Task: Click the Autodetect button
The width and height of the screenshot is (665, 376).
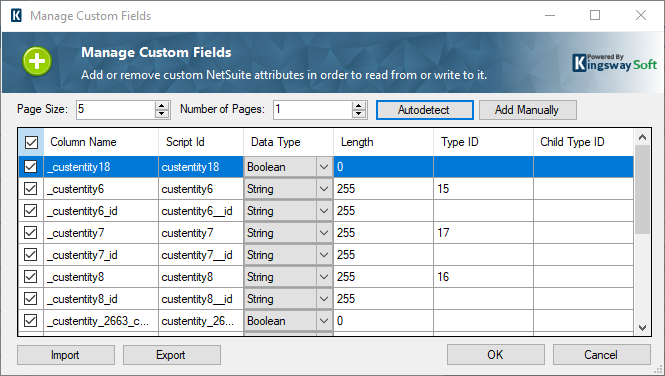Action: click(425, 110)
